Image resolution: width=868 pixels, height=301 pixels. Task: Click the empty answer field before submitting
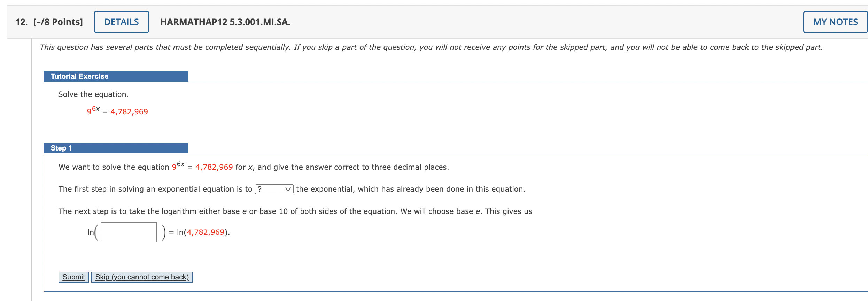pyautogui.click(x=128, y=232)
